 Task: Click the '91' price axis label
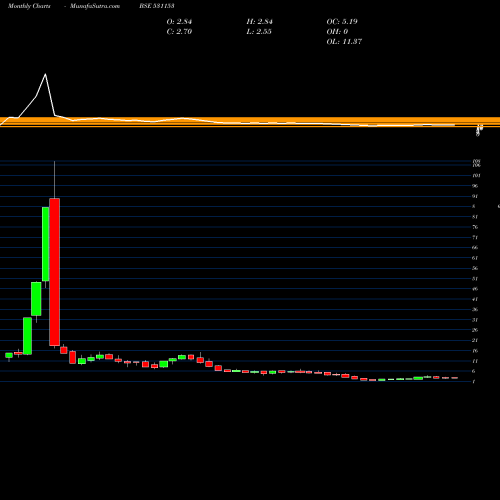coord(475,196)
